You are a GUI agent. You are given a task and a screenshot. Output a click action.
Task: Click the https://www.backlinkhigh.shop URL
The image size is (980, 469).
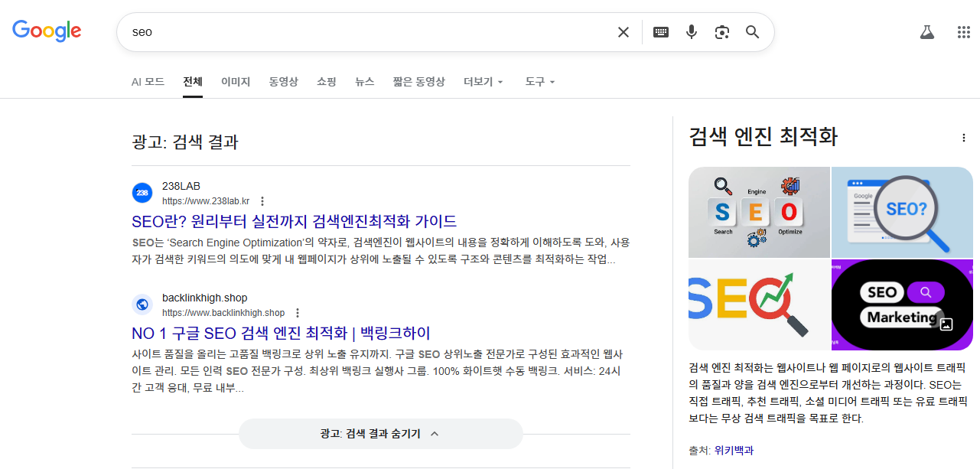[223, 313]
